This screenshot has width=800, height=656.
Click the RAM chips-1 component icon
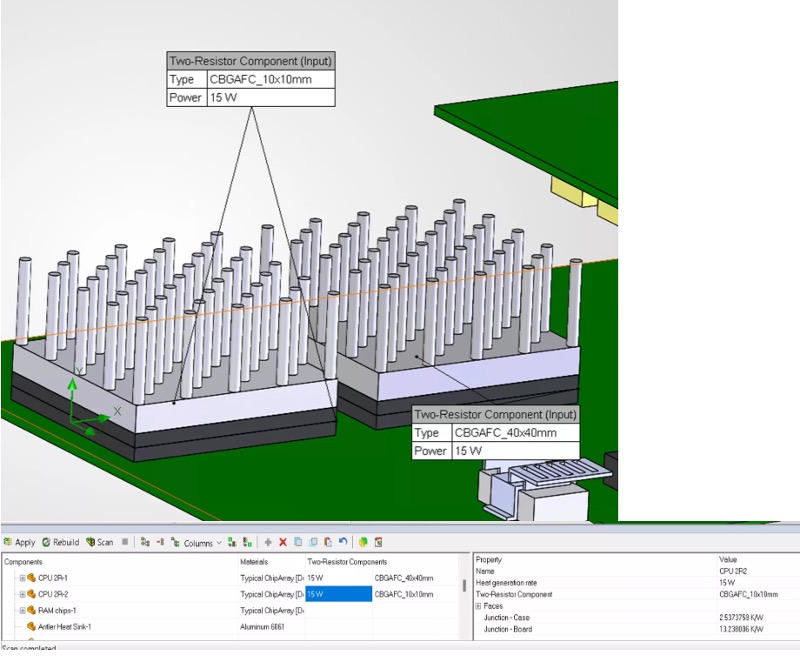(31, 610)
